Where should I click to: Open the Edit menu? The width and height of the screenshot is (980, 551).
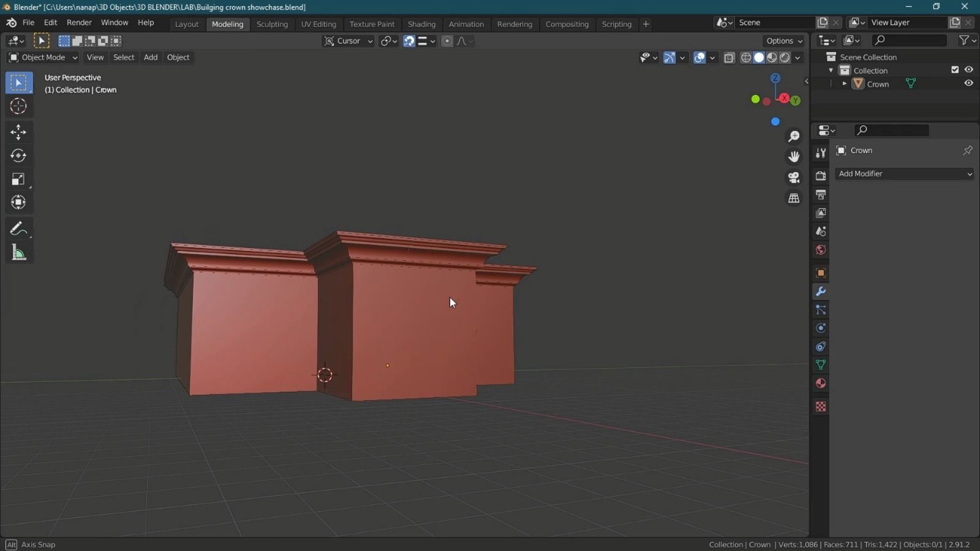pyautogui.click(x=50, y=23)
